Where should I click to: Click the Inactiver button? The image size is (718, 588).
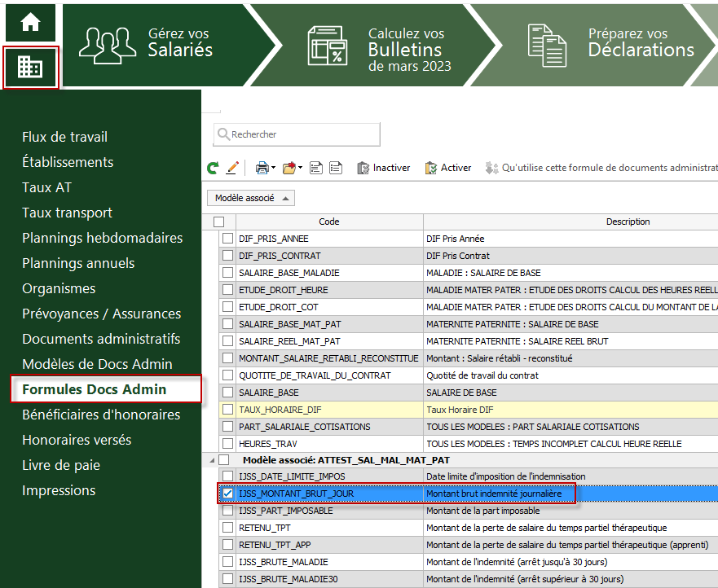pos(384,168)
